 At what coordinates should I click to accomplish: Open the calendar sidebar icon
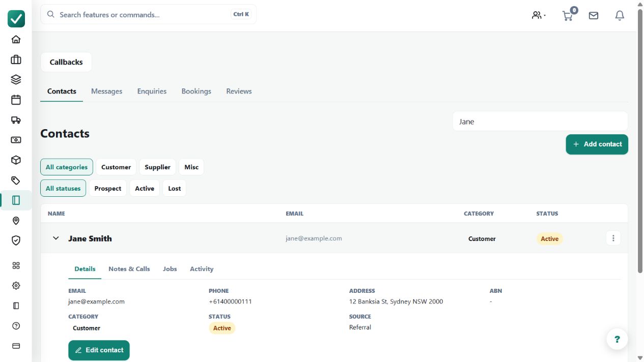pyautogui.click(x=16, y=100)
